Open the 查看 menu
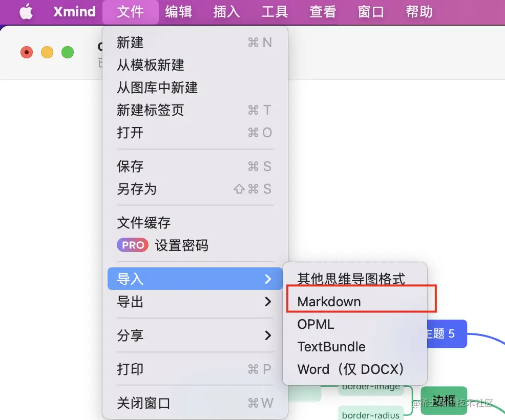The width and height of the screenshot is (505, 420). [x=323, y=12]
